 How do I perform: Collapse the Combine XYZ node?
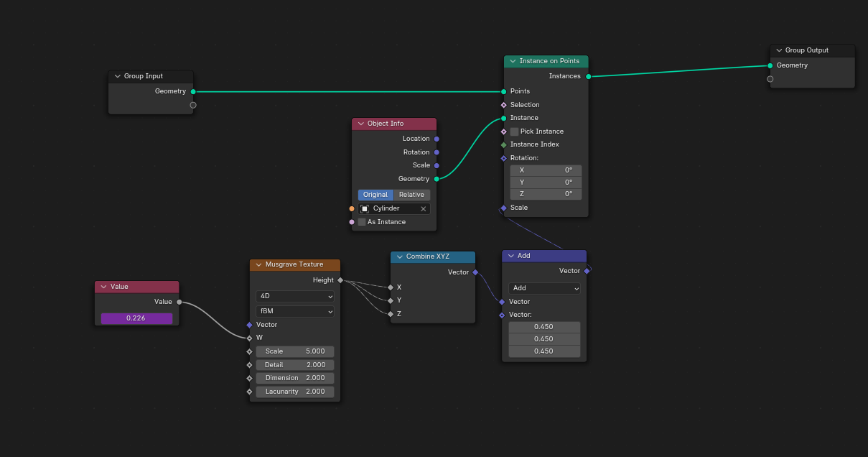click(x=400, y=257)
